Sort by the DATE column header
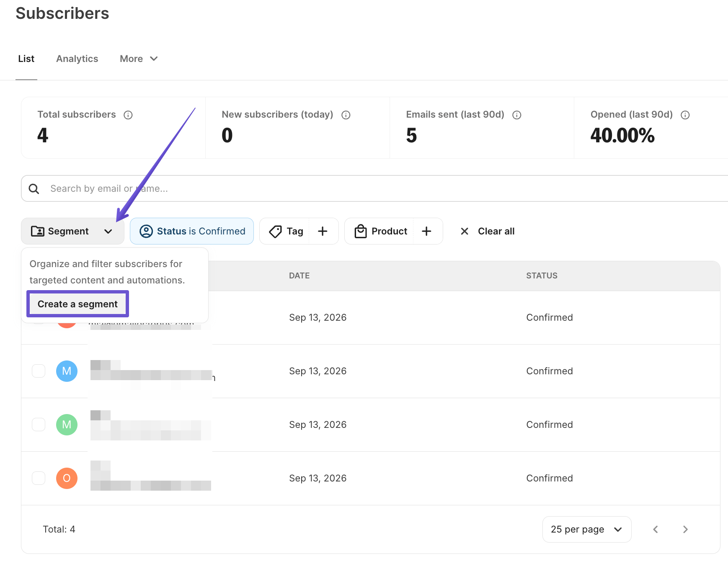The height and width of the screenshot is (561, 728). [299, 275]
